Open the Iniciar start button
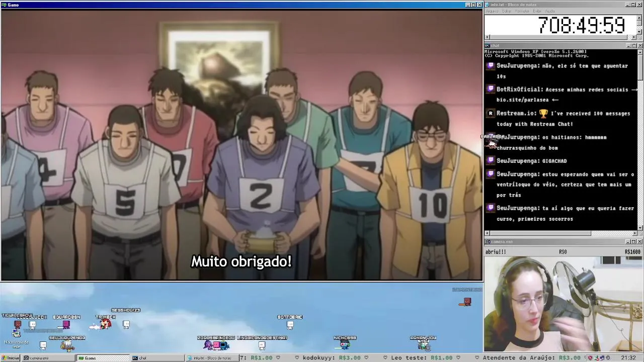This screenshot has height=362, width=644. point(10,358)
